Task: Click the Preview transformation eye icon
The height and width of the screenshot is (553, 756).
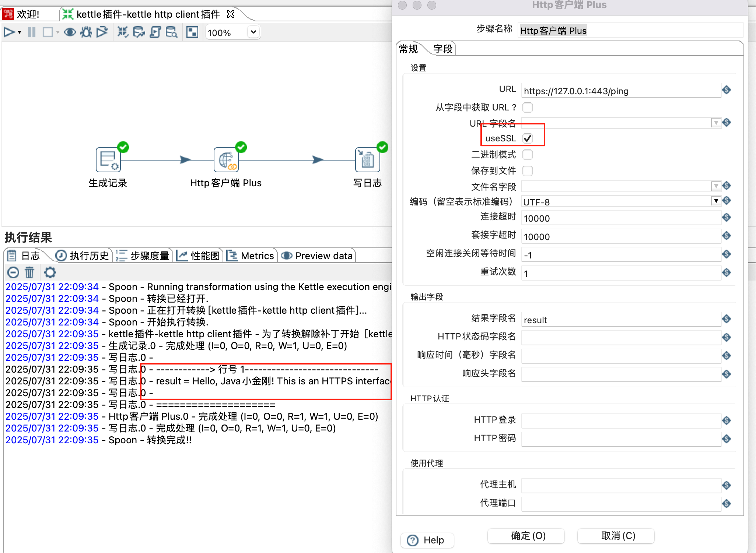Action: tap(70, 32)
